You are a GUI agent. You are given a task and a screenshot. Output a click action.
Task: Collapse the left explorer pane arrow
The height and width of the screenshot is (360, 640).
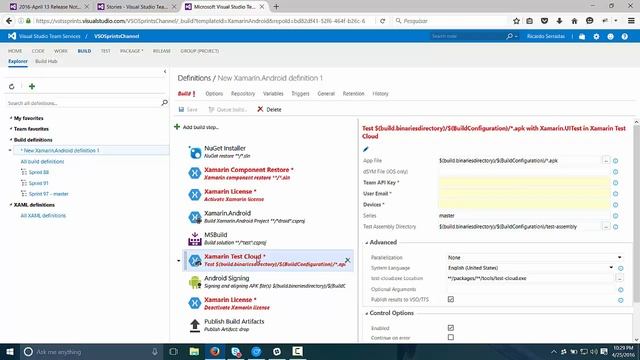[x=165, y=71]
